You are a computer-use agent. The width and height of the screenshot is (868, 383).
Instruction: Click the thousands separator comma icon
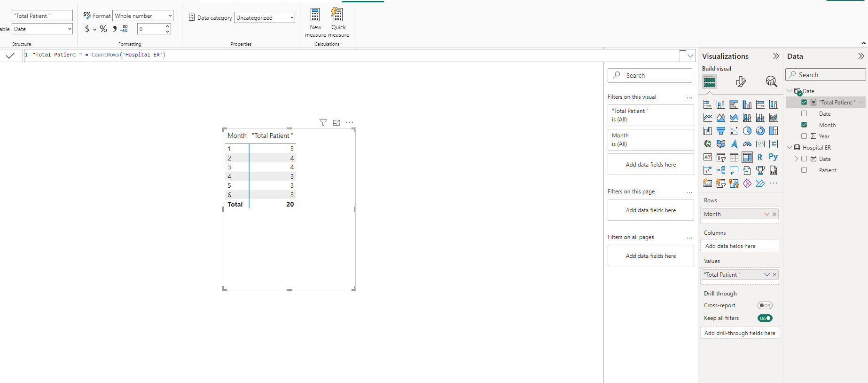click(115, 29)
